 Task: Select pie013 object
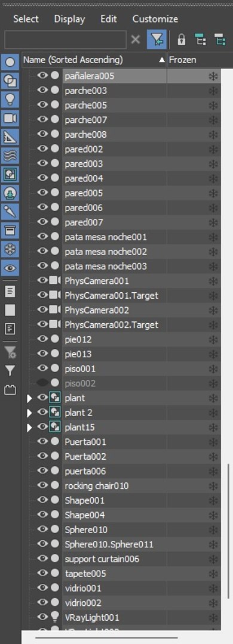pos(78,354)
